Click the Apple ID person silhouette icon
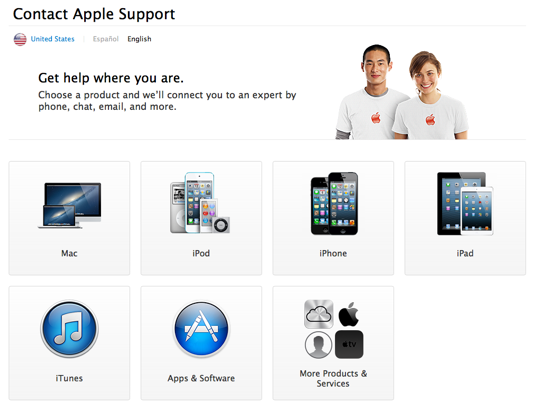Screen dimensions: 540x410 (318, 345)
